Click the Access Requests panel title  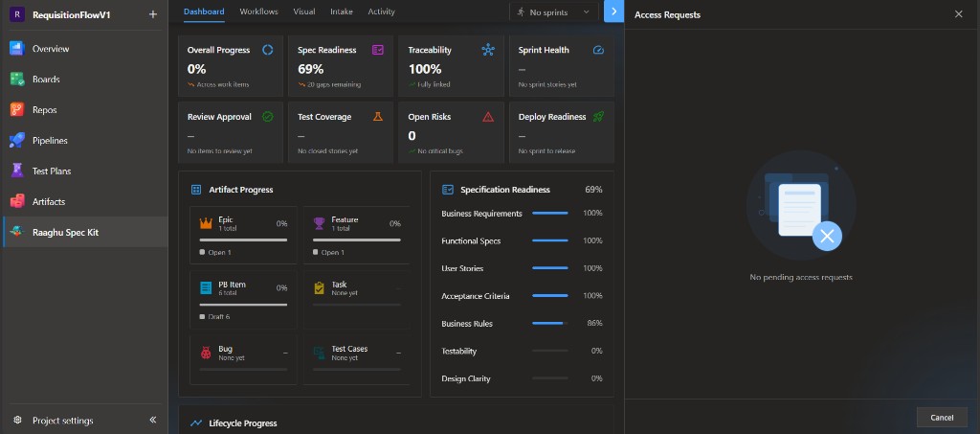tap(667, 15)
